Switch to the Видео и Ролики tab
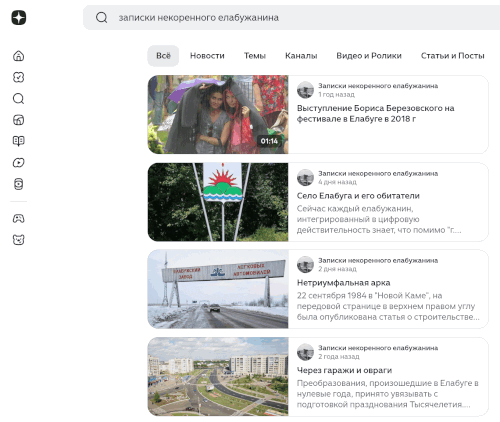 369,56
